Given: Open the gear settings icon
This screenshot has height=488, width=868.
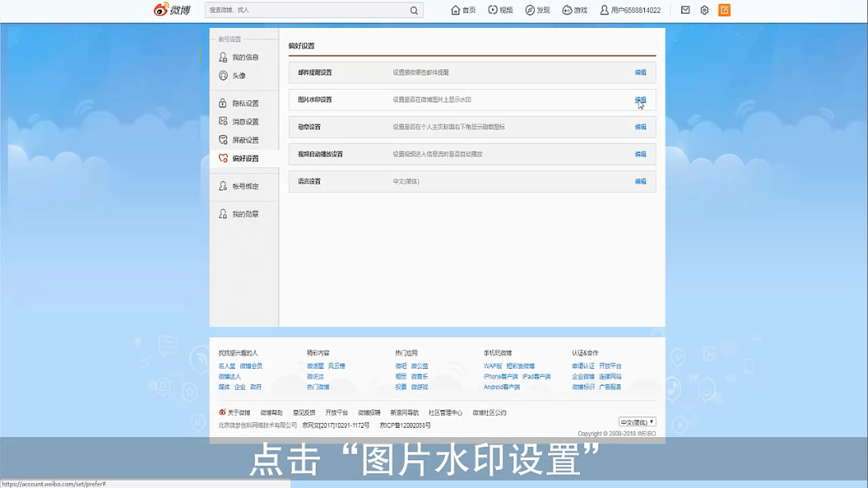Looking at the screenshot, I should tap(705, 10).
